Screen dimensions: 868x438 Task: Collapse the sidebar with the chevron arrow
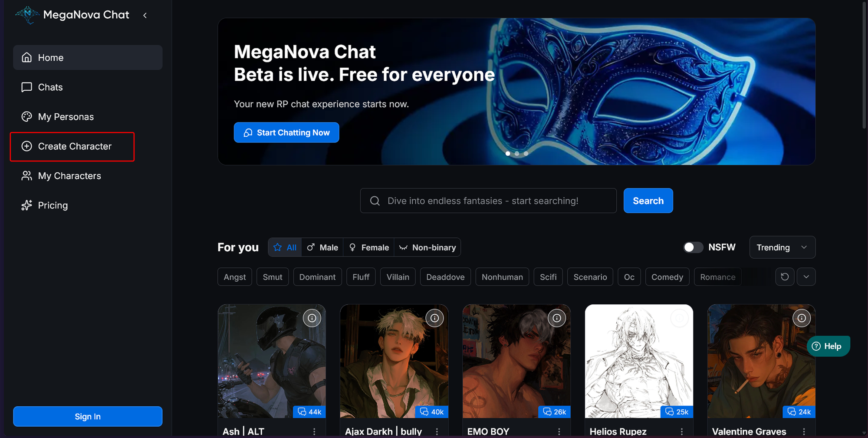145,15
